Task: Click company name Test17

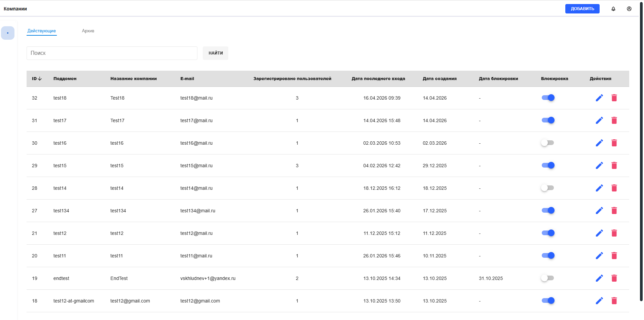Action: (x=117, y=120)
